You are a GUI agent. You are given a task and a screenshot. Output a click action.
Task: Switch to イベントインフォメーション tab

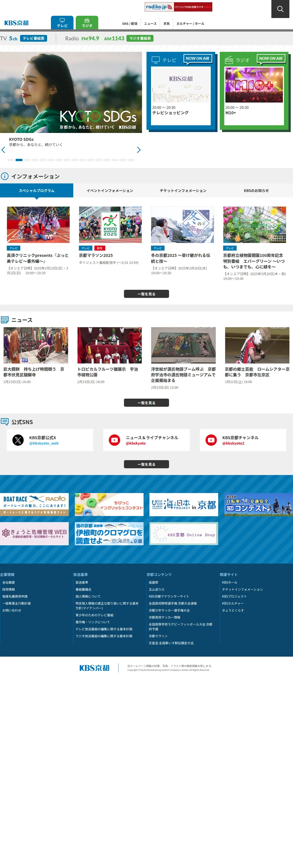pos(110,190)
